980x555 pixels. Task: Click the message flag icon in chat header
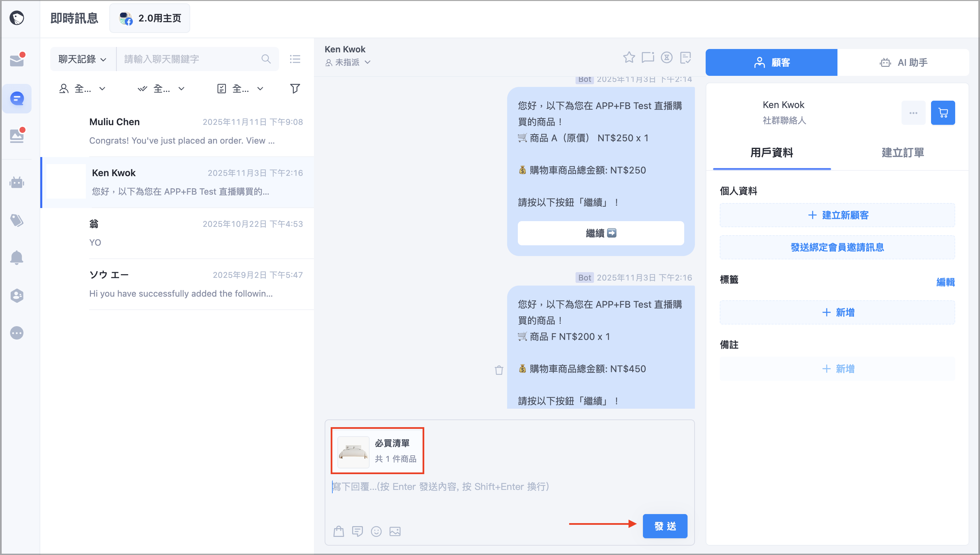(x=648, y=58)
